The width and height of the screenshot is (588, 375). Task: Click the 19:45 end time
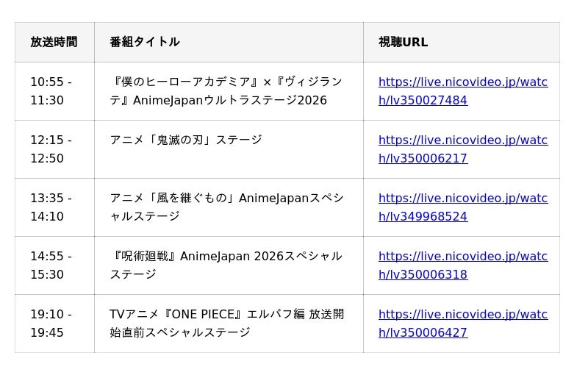pyautogui.click(x=46, y=332)
